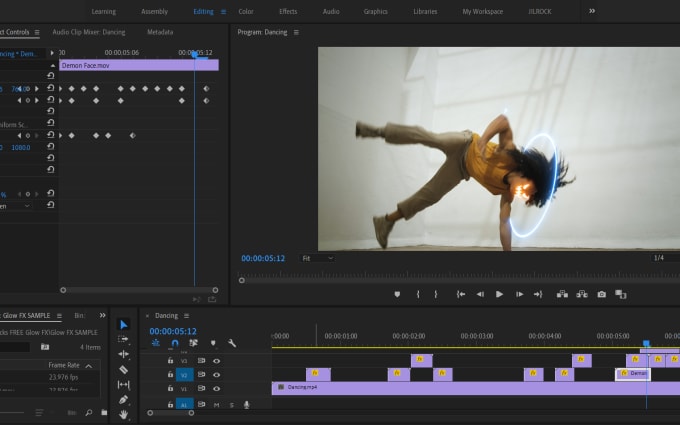Open the Metadata tab
Image resolution: width=680 pixels, height=425 pixels.
click(160, 32)
